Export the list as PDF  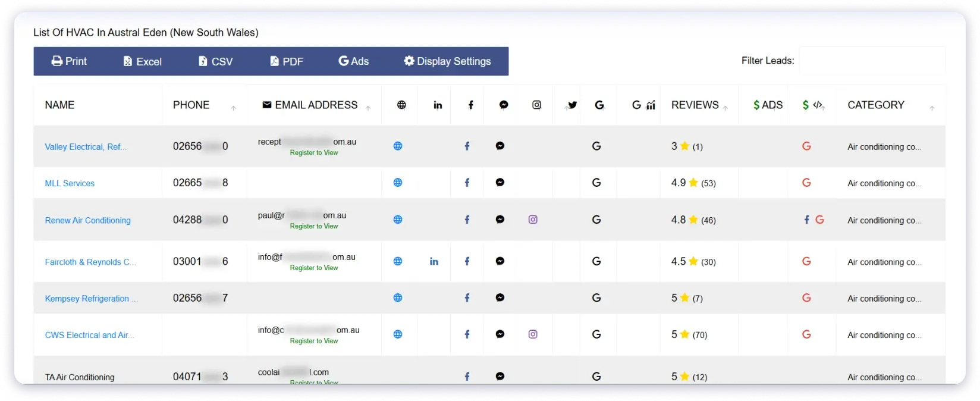287,61
